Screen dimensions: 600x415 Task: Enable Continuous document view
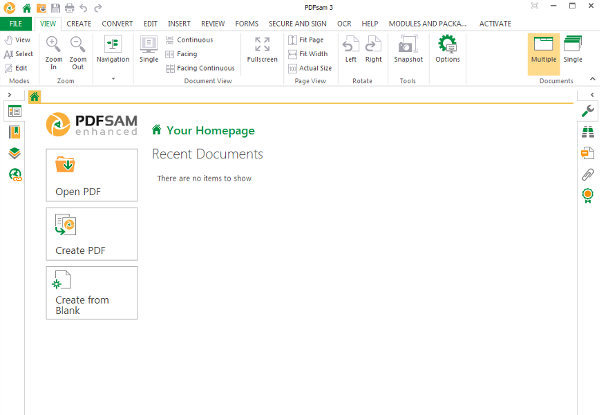click(189, 40)
